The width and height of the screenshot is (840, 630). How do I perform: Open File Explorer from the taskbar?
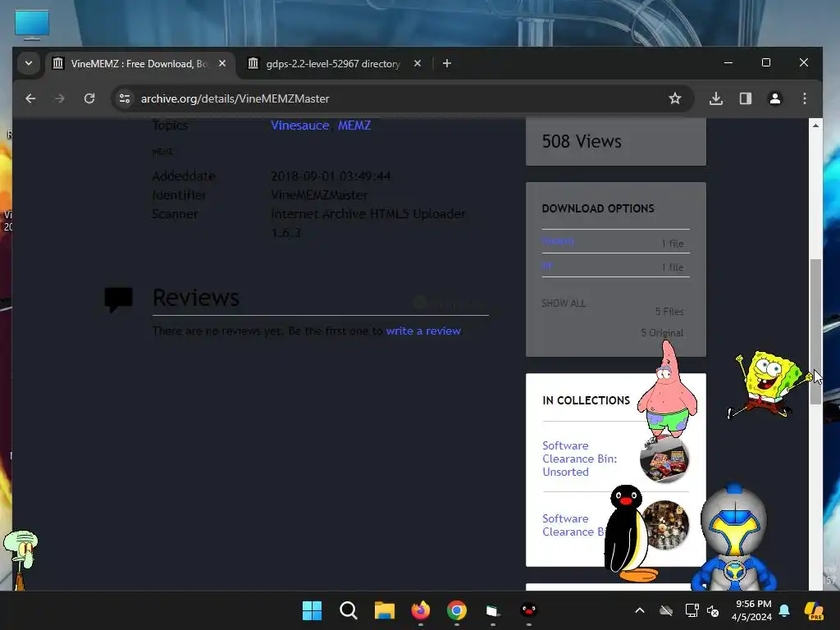point(384,610)
